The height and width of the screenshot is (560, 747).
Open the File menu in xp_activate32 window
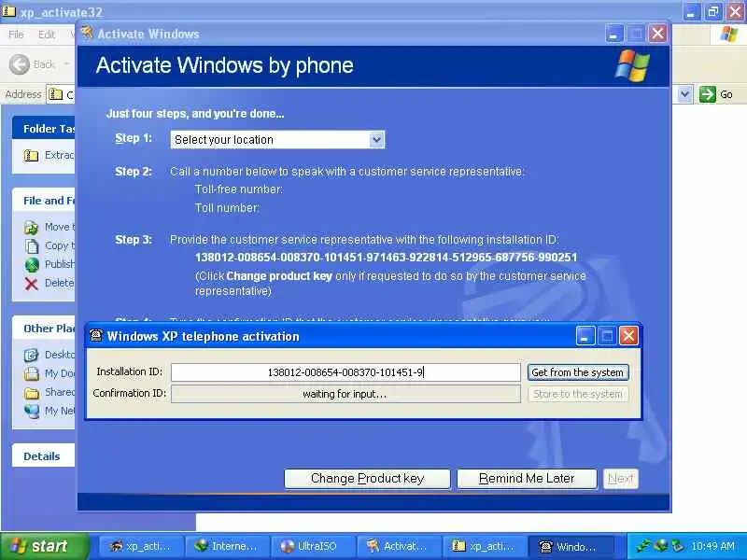[16, 35]
